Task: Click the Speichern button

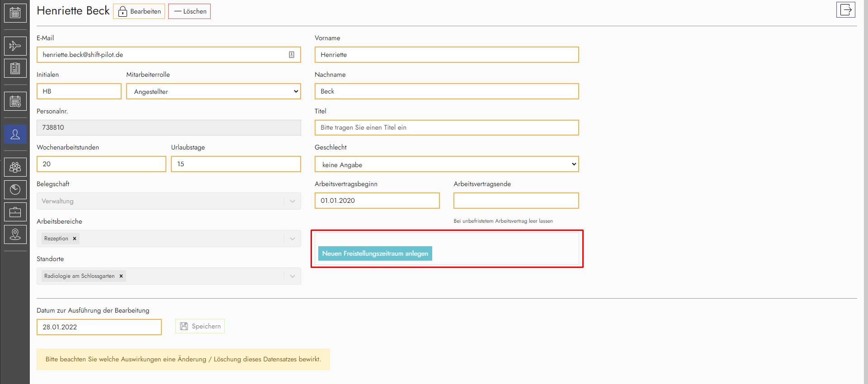Action: pos(200,326)
